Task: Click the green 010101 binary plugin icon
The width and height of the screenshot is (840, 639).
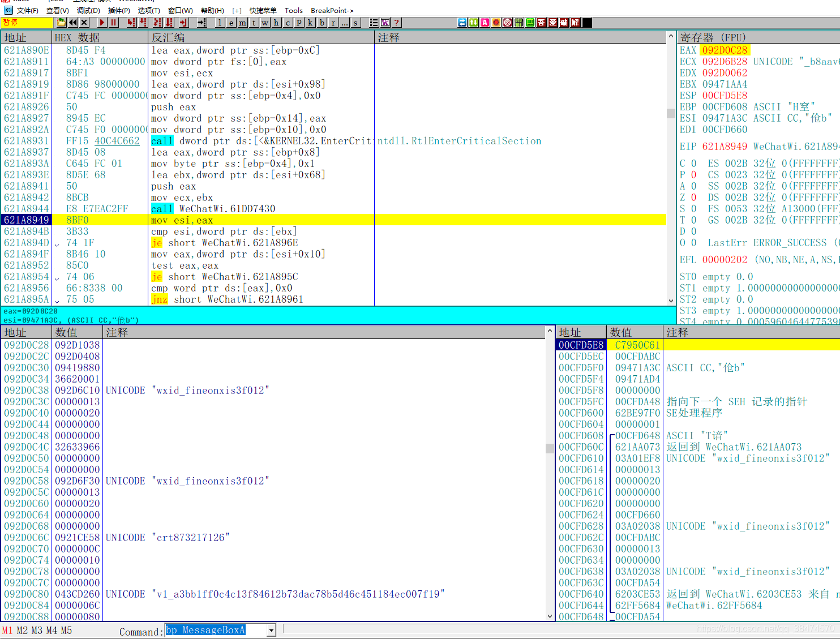Action: click(519, 23)
